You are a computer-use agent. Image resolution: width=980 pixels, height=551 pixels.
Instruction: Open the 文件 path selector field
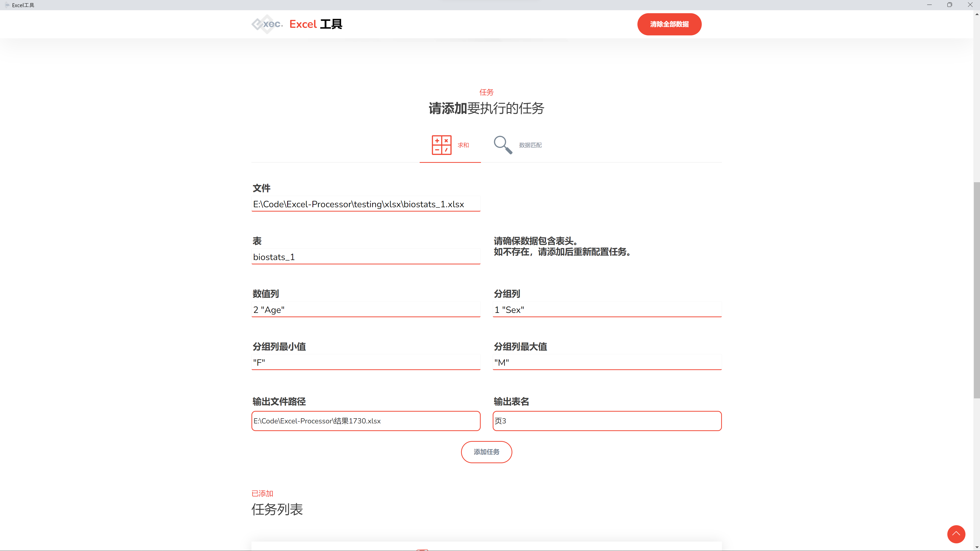(x=366, y=204)
